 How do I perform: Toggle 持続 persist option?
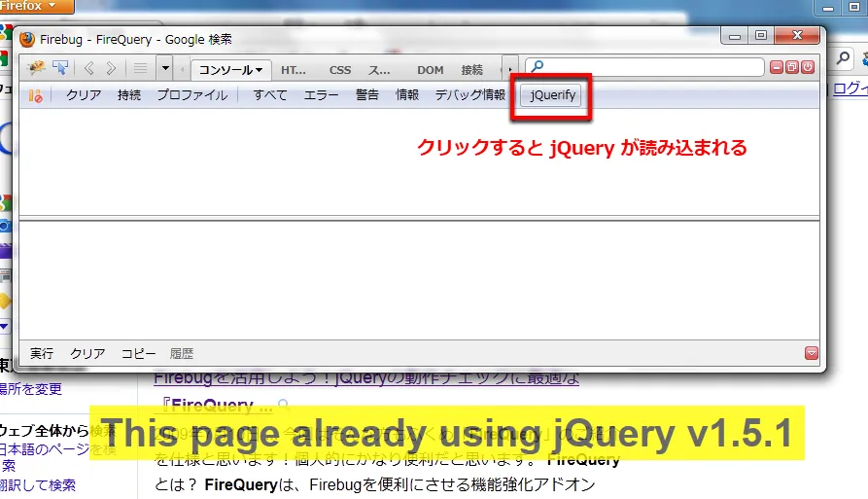(129, 95)
